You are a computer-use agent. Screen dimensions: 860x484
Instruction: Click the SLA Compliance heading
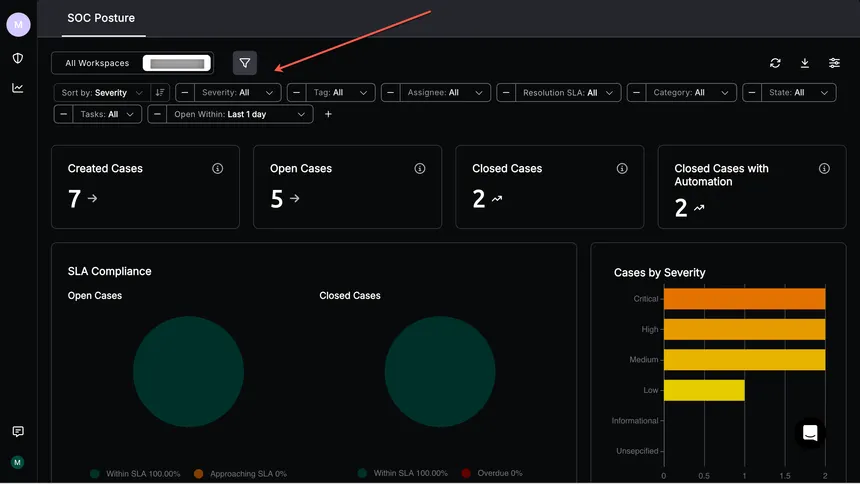click(x=109, y=271)
